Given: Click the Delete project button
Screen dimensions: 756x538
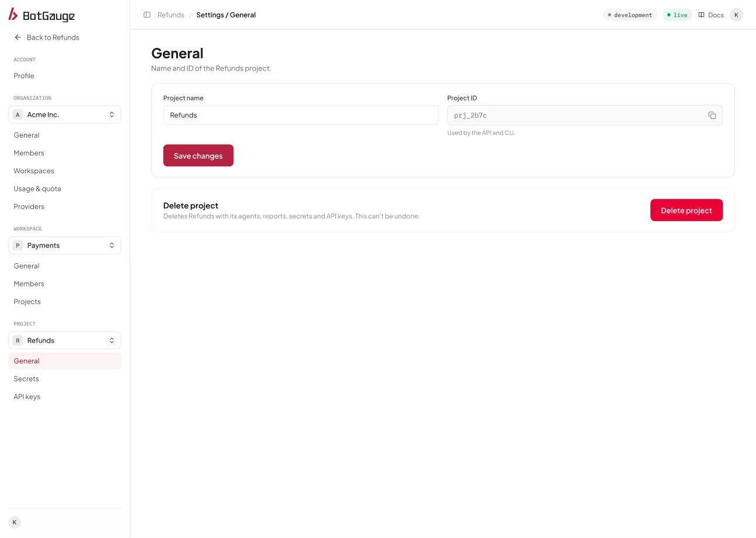Looking at the screenshot, I should (686, 210).
